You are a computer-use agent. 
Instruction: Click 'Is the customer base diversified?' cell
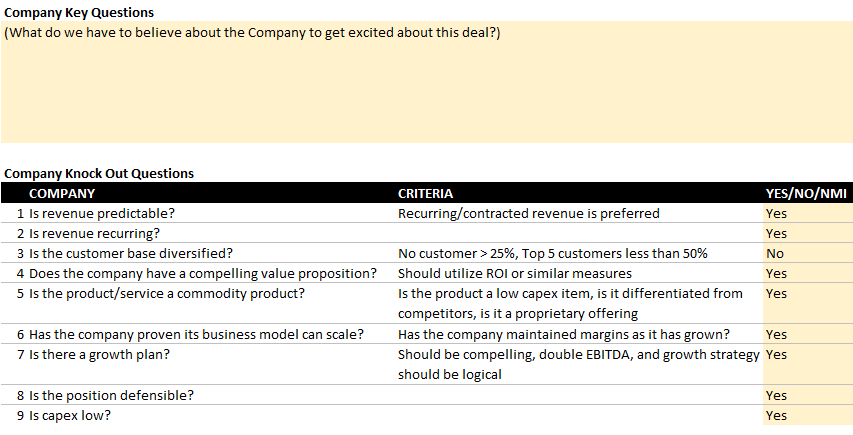point(131,253)
